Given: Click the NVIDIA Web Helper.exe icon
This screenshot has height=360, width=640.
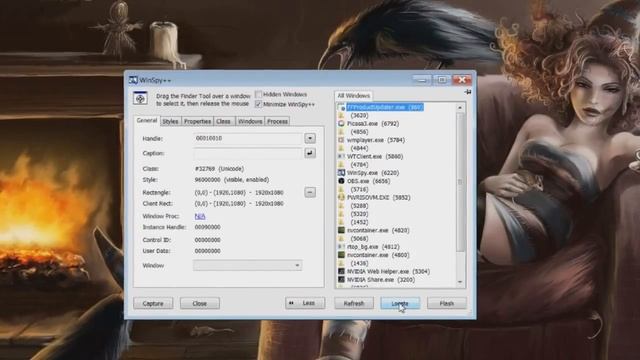Looking at the screenshot, I should pyautogui.click(x=341, y=271).
